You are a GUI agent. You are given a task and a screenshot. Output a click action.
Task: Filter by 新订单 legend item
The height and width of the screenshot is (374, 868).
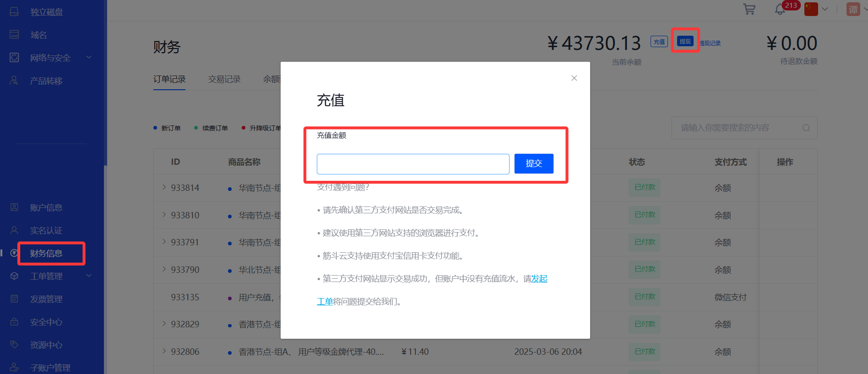pos(167,128)
